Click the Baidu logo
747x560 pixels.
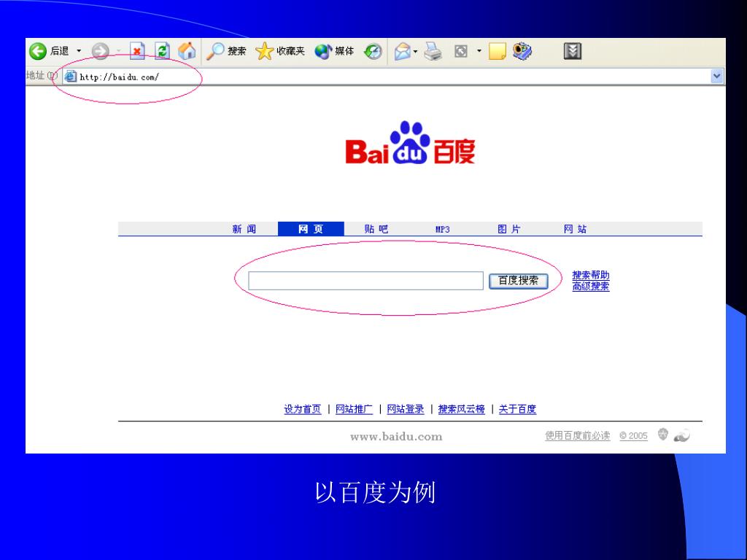coord(410,144)
